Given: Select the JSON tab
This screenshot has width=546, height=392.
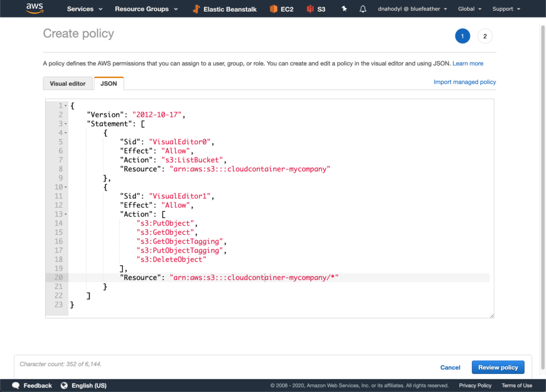Looking at the screenshot, I should (109, 84).
